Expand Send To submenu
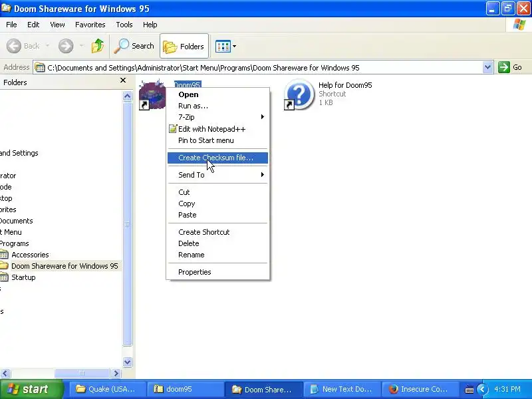This screenshot has height=399, width=532. tap(218, 175)
